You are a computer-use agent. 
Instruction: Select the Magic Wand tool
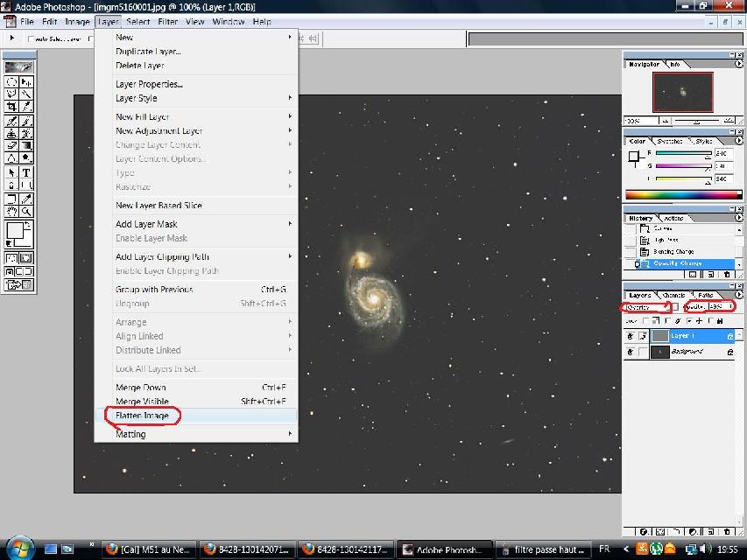point(26,94)
